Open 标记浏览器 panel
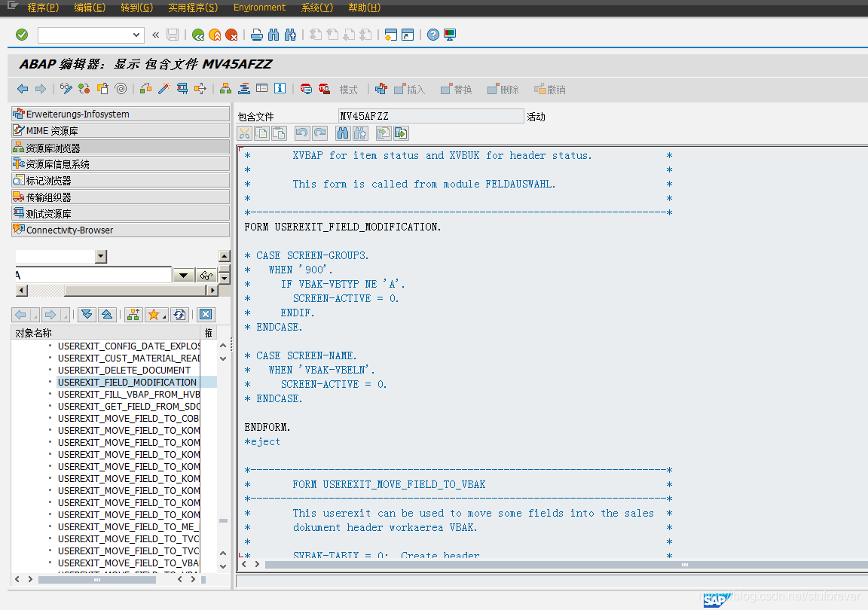 pos(120,181)
